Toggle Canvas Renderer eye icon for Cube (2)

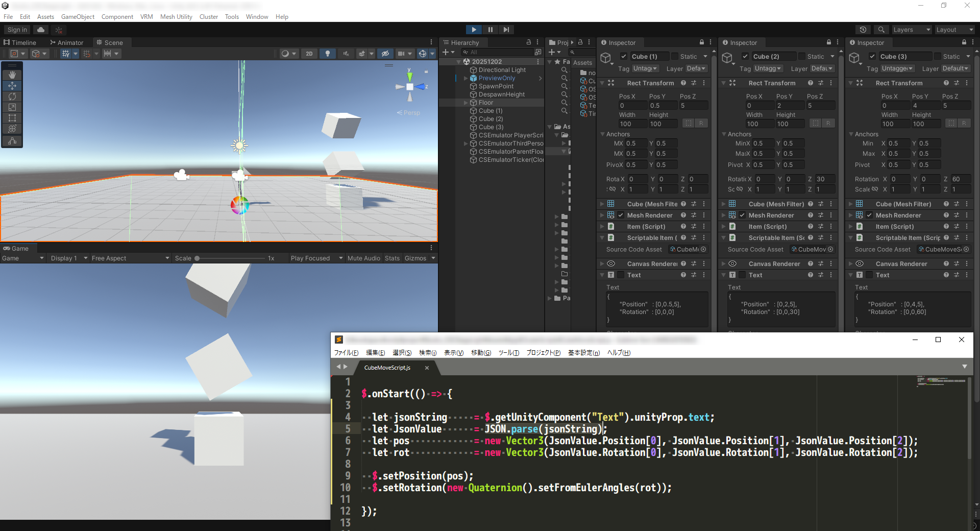tap(732, 264)
